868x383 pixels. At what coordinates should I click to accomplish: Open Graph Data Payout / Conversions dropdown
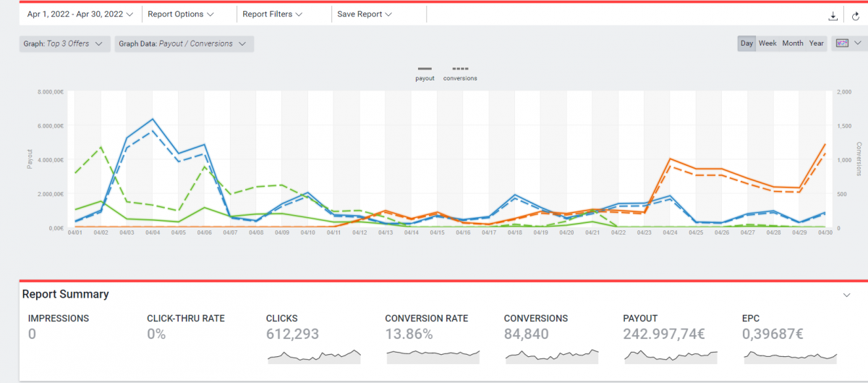(184, 44)
